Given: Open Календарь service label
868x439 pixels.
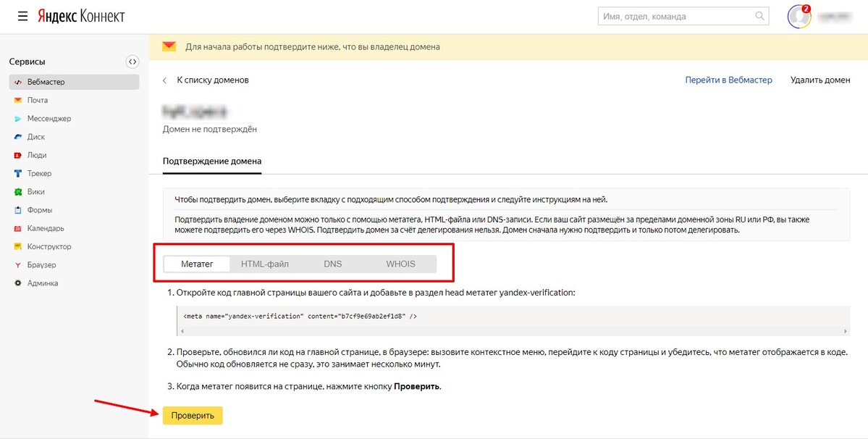Looking at the screenshot, I should pos(46,228).
